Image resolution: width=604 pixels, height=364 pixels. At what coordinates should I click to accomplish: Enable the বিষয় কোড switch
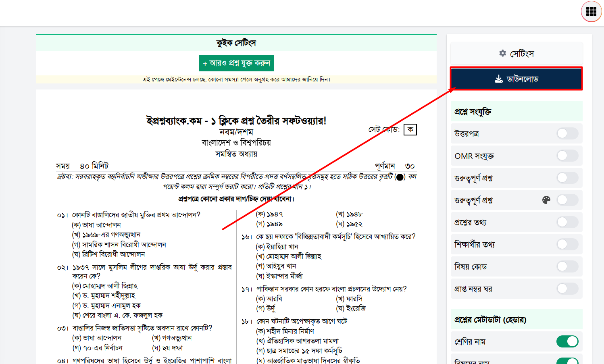click(567, 266)
